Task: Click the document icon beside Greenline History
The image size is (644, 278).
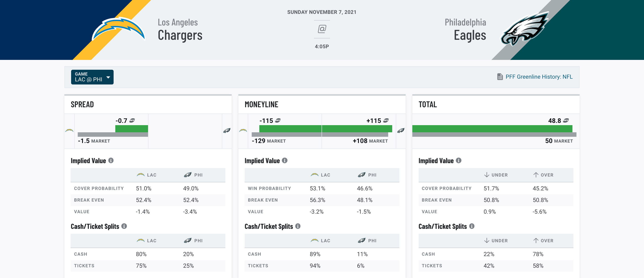Action: [x=500, y=77]
